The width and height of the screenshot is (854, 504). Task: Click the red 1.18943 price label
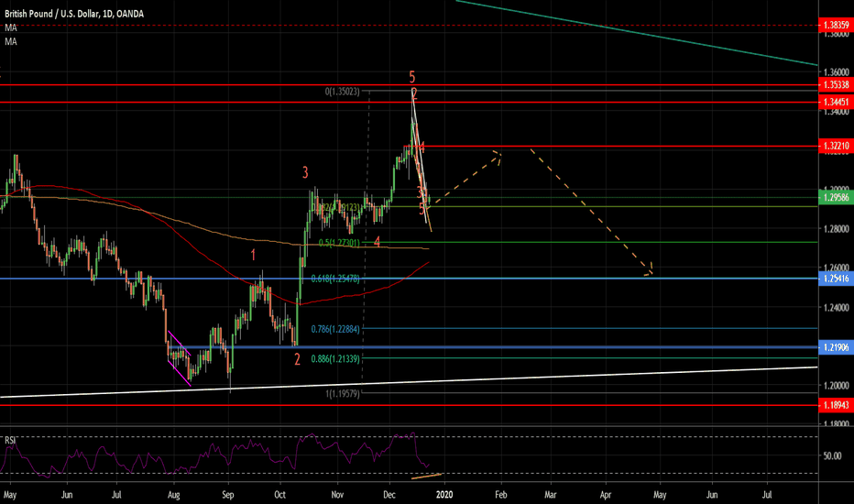(x=836, y=405)
